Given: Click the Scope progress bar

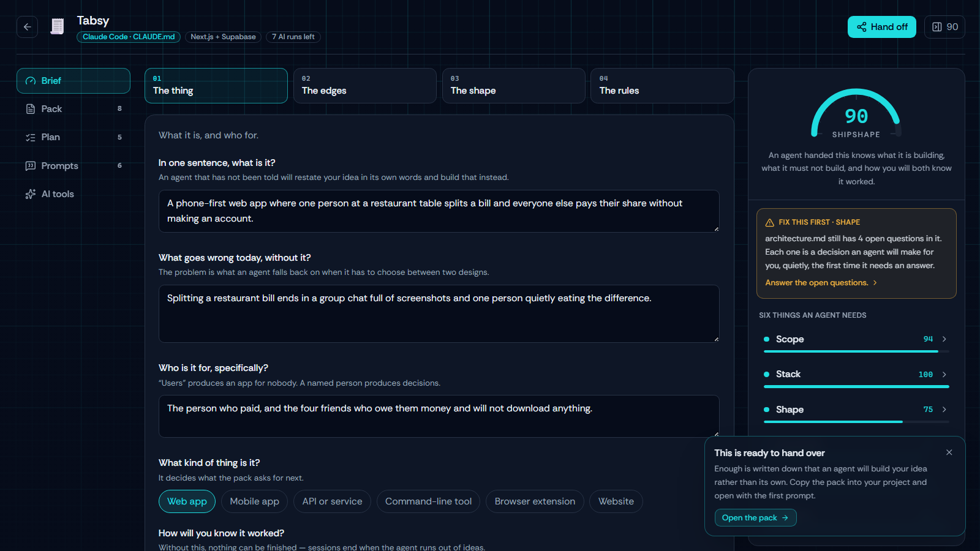Looking at the screenshot, I should pyautogui.click(x=856, y=351).
